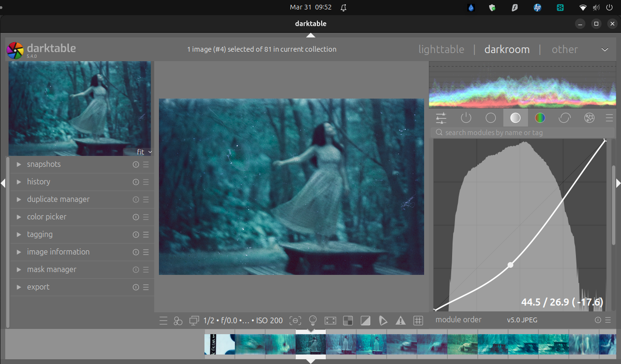Toggle guide lines grid overlay
The image size is (621, 364).
pos(418,321)
